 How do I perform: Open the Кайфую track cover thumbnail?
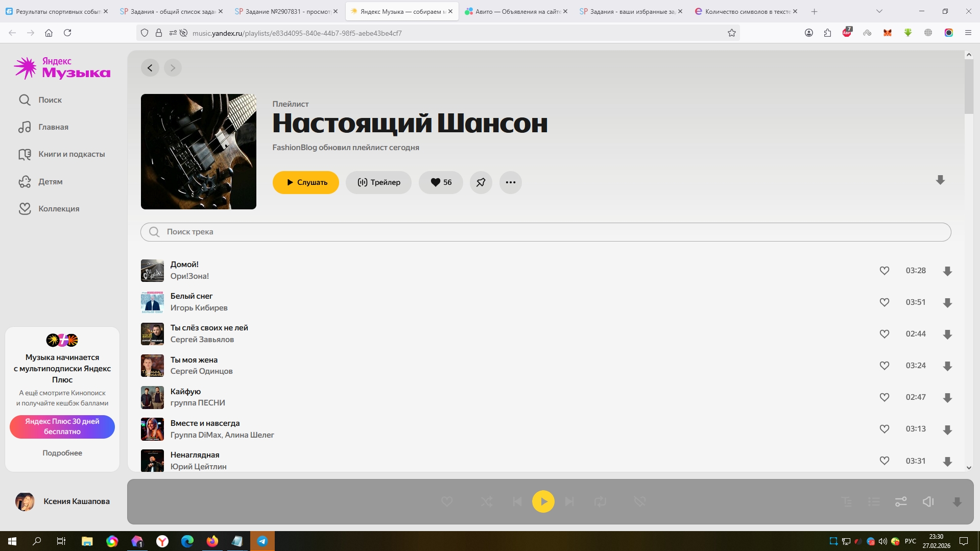[x=152, y=397]
